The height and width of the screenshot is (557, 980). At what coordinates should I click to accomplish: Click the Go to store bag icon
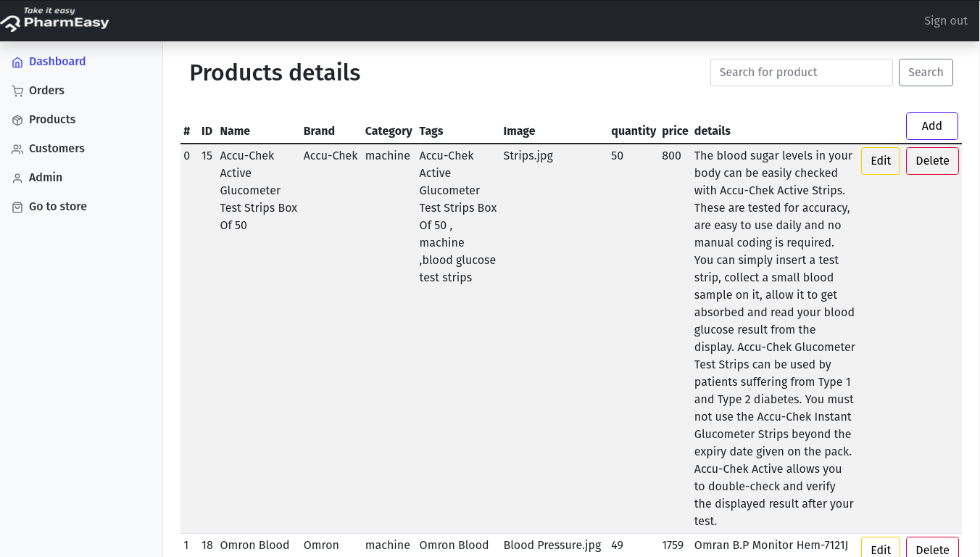[17, 207]
